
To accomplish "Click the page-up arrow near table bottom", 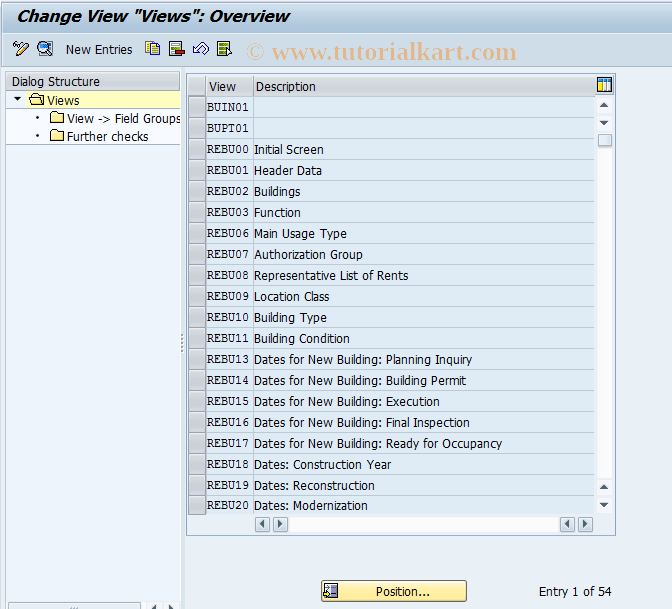I will coord(604,487).
